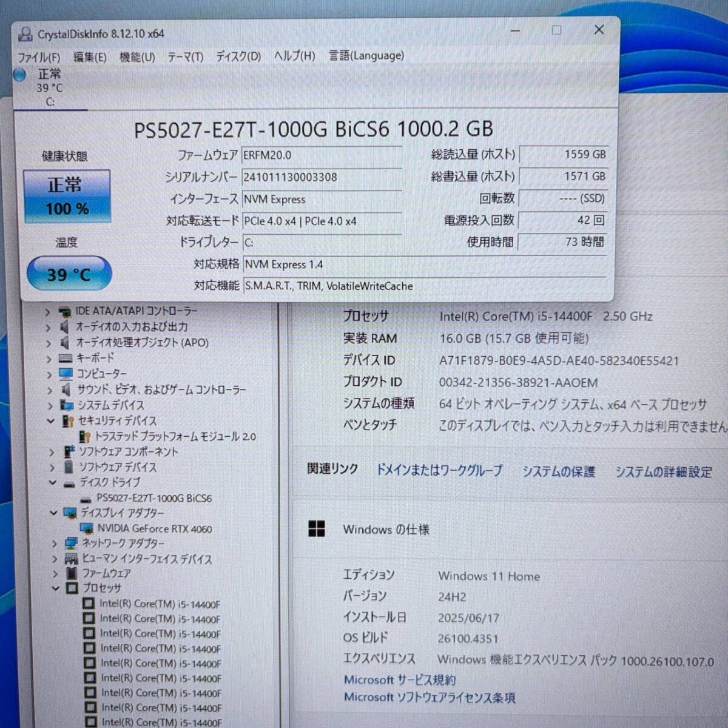Image resolution: width=728 pixels, height=728 pixels.
Task: Click the ソフトウェア コンポーネント icon
Action: 69,452
